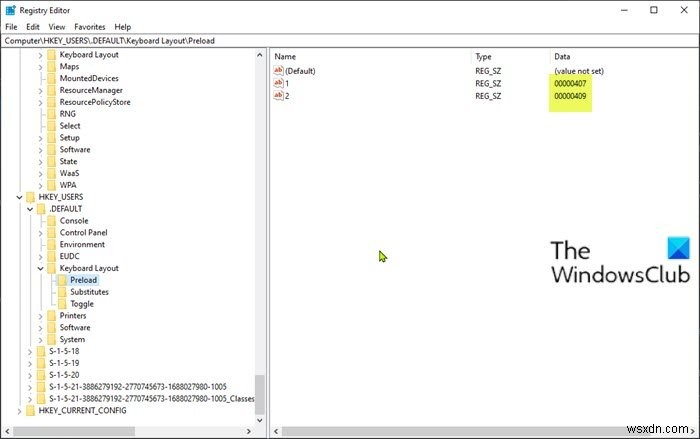Click the values pane horizontal scrollbar thumb
700x439 pixels.
tap(461, 431)
